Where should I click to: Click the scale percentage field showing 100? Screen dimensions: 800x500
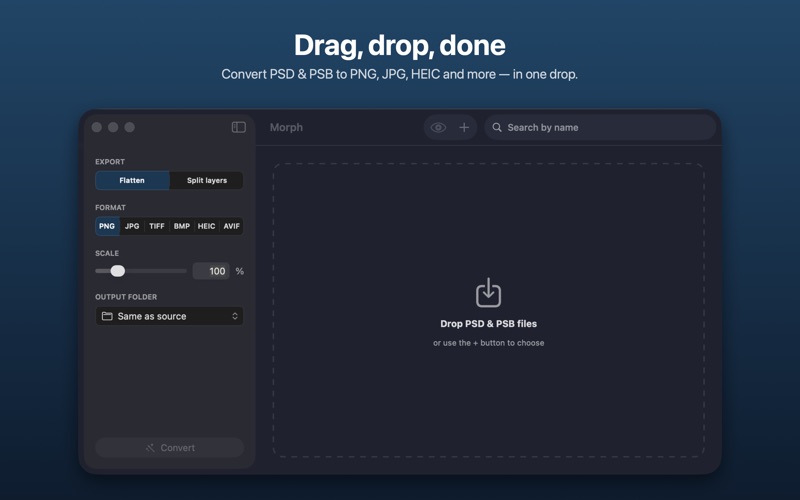211,271
